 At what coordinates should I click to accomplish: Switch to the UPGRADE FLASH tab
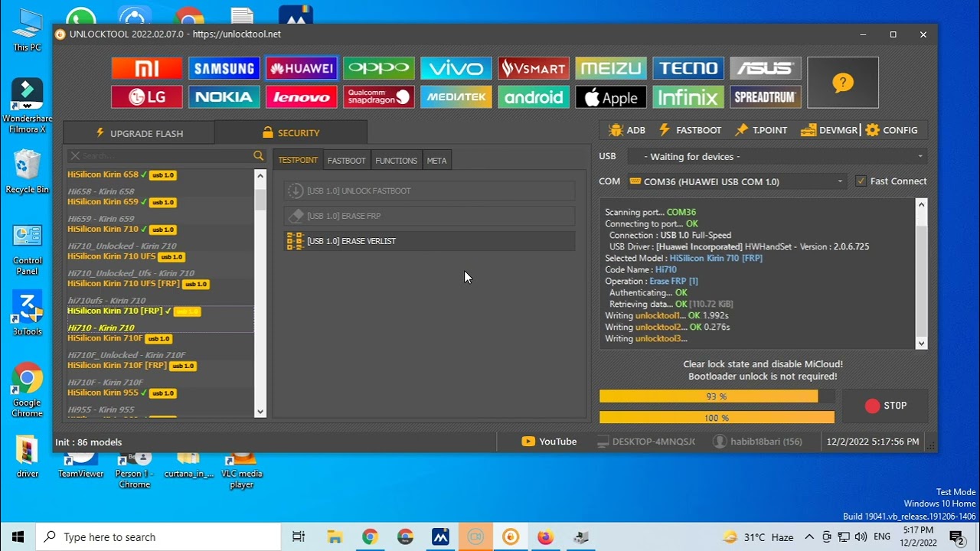coord(139,133)
